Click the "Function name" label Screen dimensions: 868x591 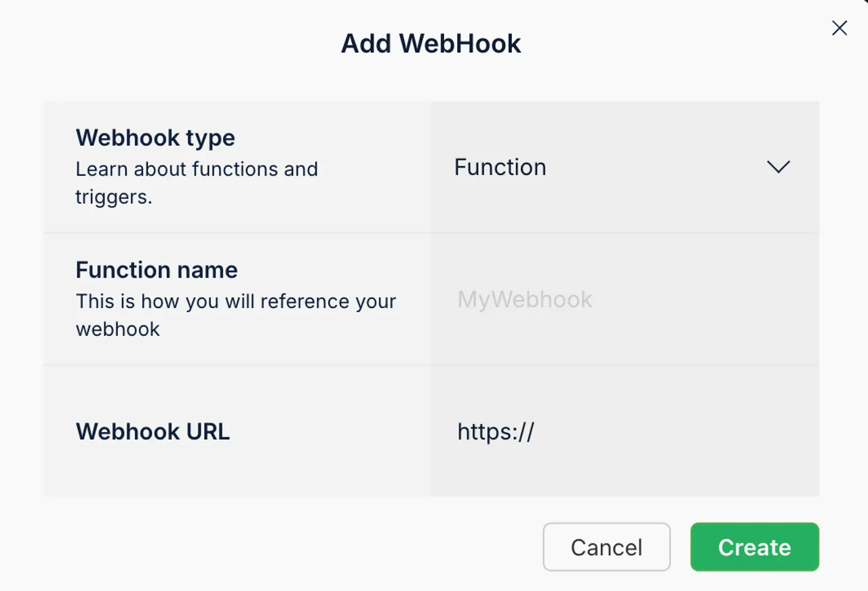157,270
